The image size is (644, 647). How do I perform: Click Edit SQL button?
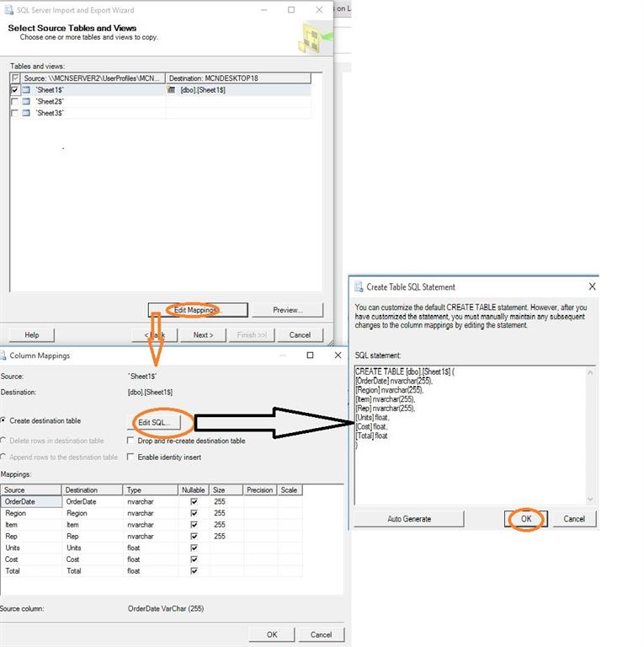pyautogui.click(x=154, y=423)
